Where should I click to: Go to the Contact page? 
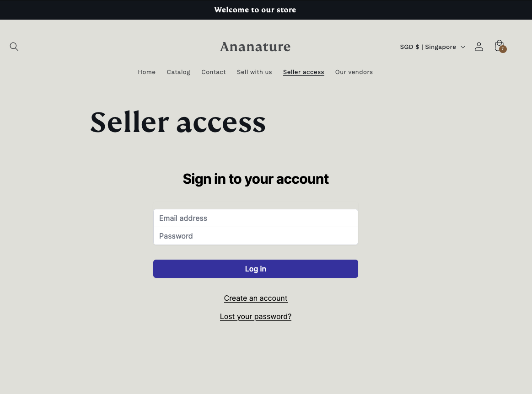click(x=214, y=72)
